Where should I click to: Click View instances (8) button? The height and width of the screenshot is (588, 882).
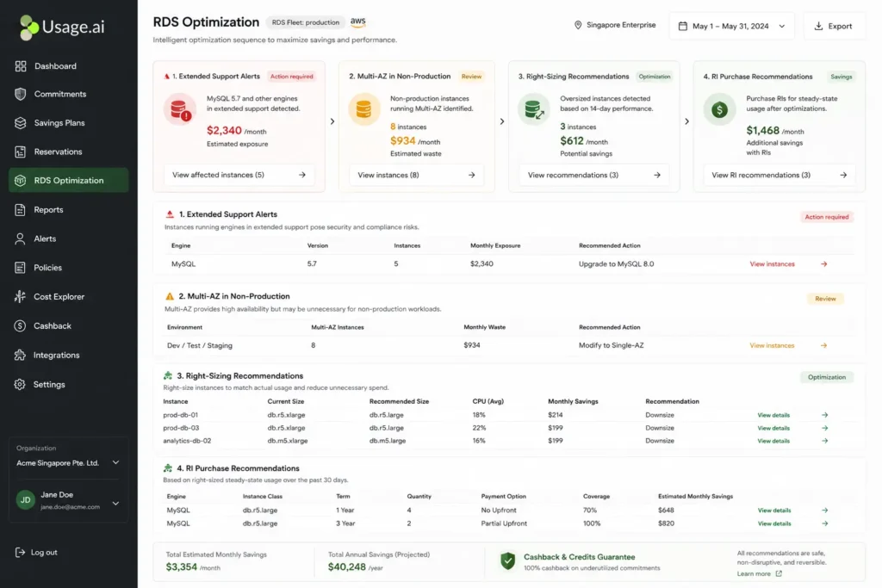click(x=416, y=175)
